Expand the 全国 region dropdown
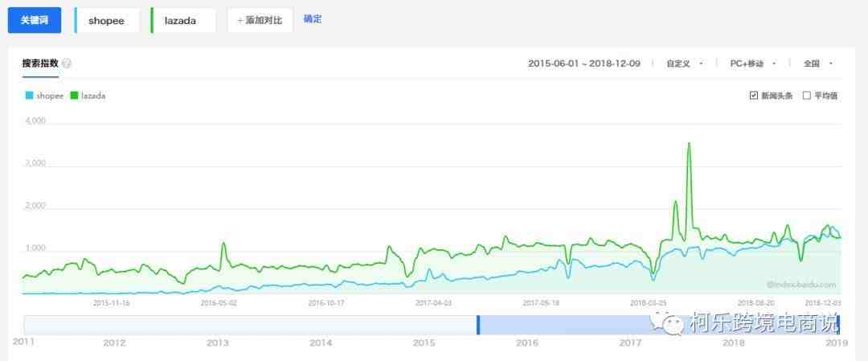This screenshot has height=361, width=868. point(818,64)
